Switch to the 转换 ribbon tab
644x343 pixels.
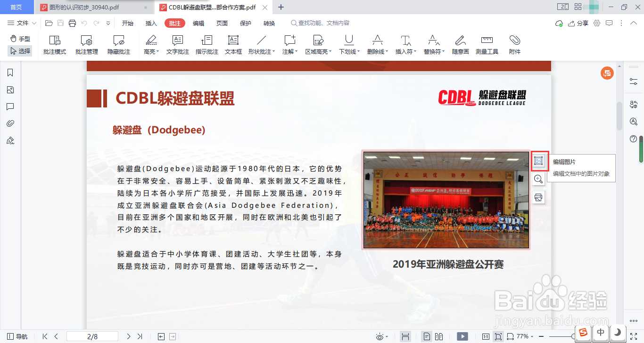click(x=269, y=23)
